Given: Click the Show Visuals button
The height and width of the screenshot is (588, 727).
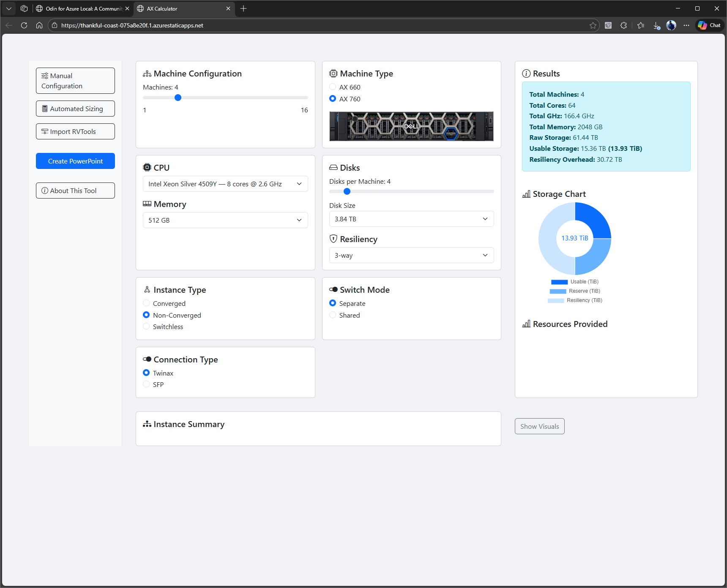Looking at the screenshot, I should point(539,426).
